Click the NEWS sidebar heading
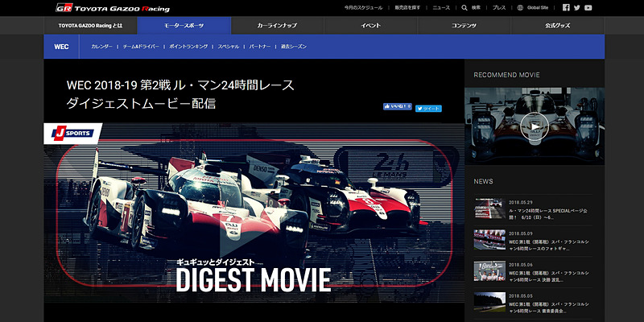644x322 pixels. [483, 181]
